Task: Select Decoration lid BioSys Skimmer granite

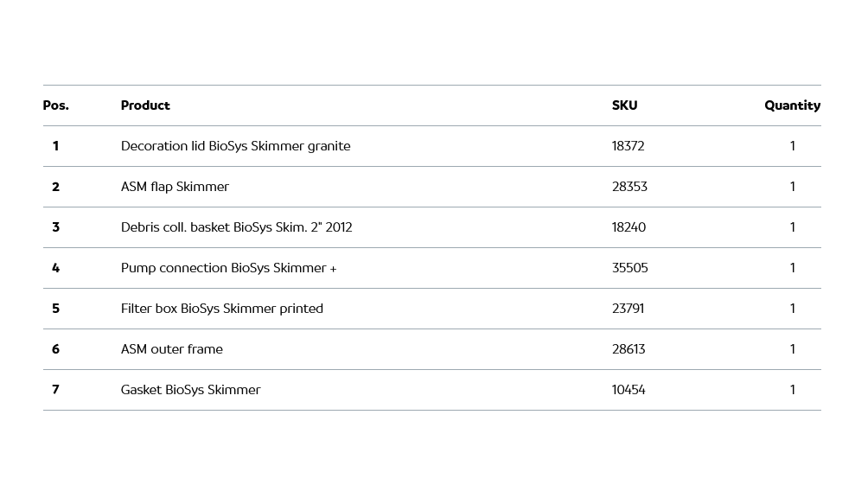Action: tap(235, 146)
